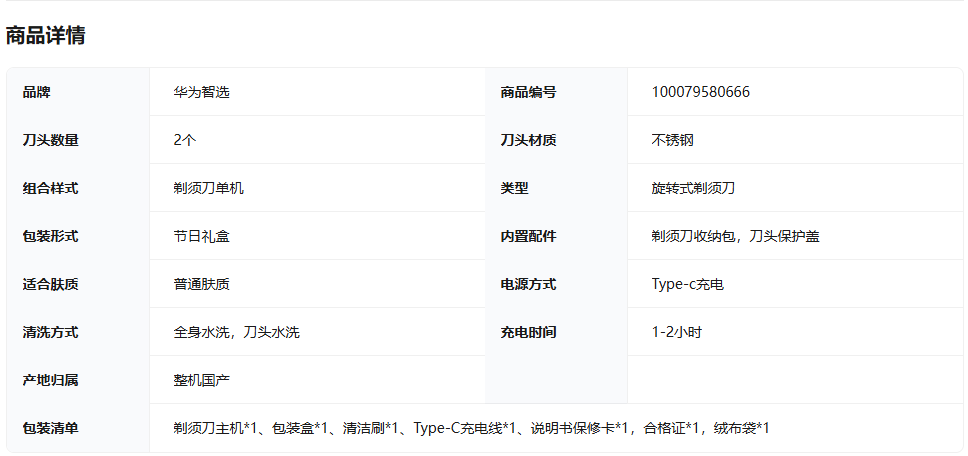Click the 包装清单 contents text
Image resolution: width=968 pixels, height=456 pixels.
point(471,428)
